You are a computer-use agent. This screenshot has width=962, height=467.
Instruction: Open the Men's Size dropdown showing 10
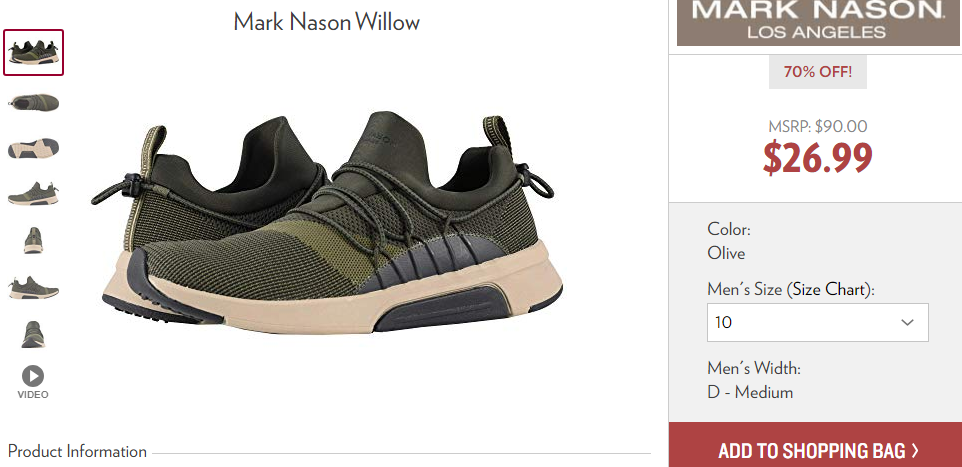(x=817, y=322)
